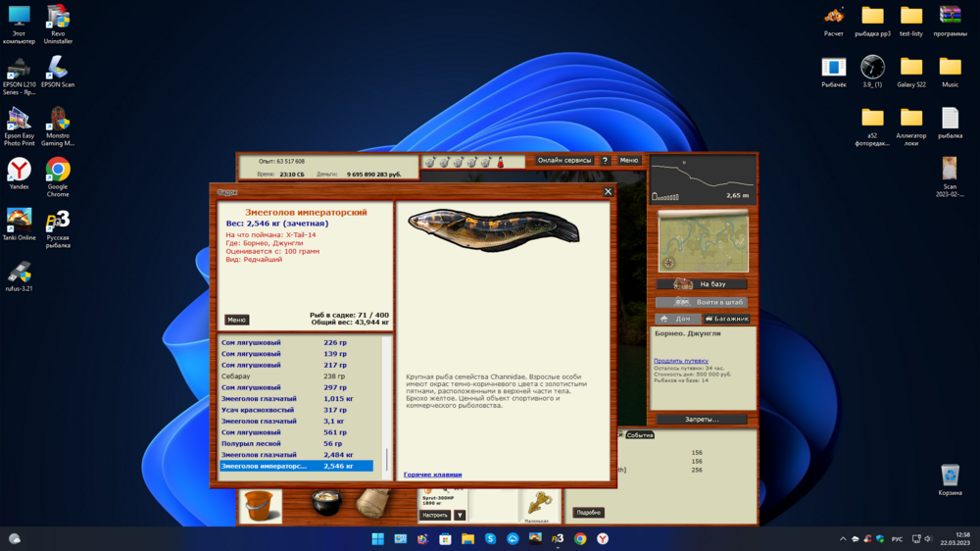Click the Войти в штаб button

pos(702,302)
